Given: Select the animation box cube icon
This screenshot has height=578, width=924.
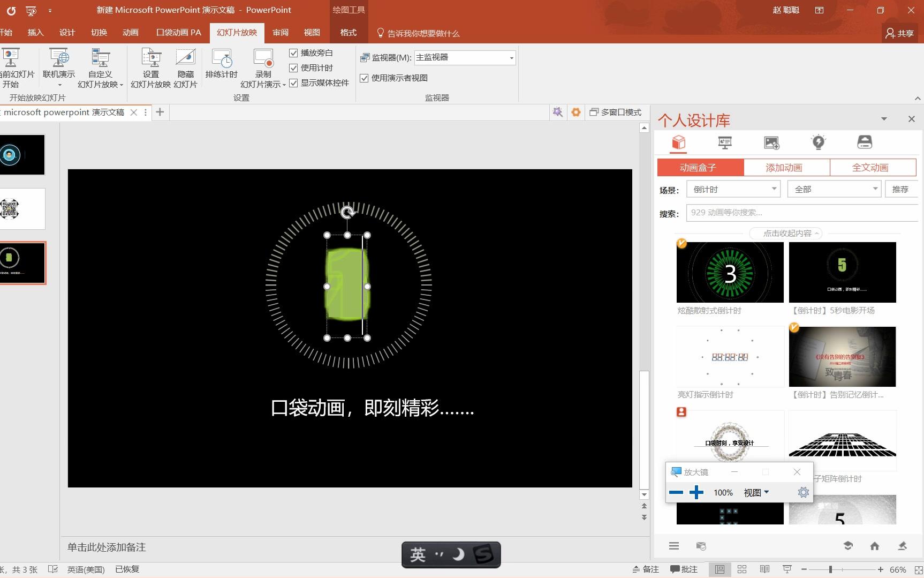Looking at the screenshot, I should coord(678,142).
